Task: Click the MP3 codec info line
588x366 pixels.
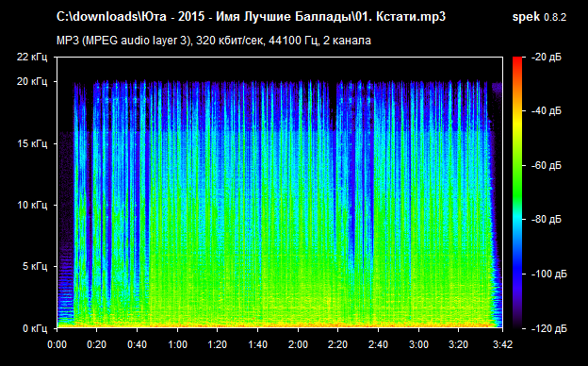Action: tap(214, 41)
